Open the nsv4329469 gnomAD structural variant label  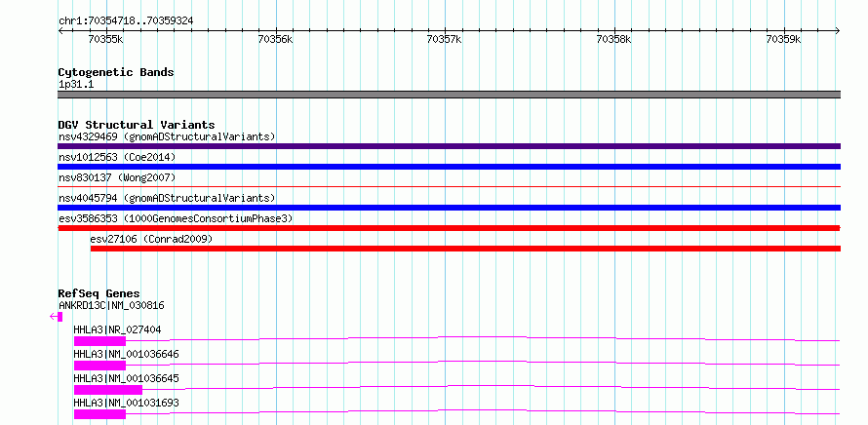(167, 136)
